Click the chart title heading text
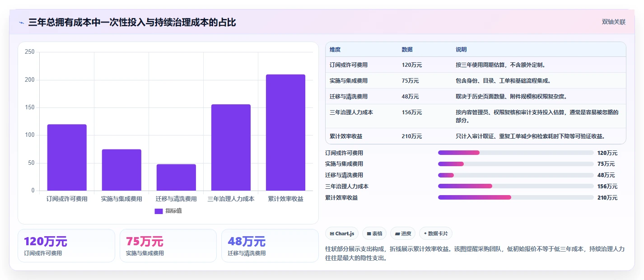Screen dimensions: 644x280 pyautogui.click(x=132, y=23)
